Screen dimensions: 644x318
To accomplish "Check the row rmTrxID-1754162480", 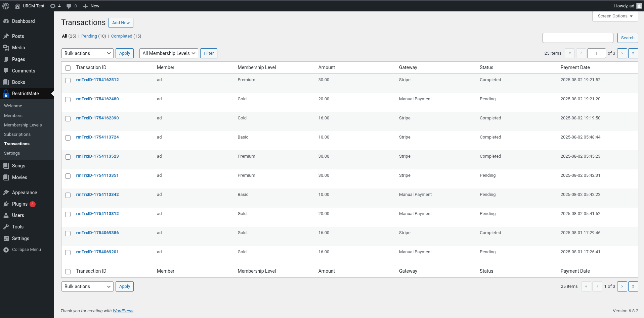I will [68, 100].
